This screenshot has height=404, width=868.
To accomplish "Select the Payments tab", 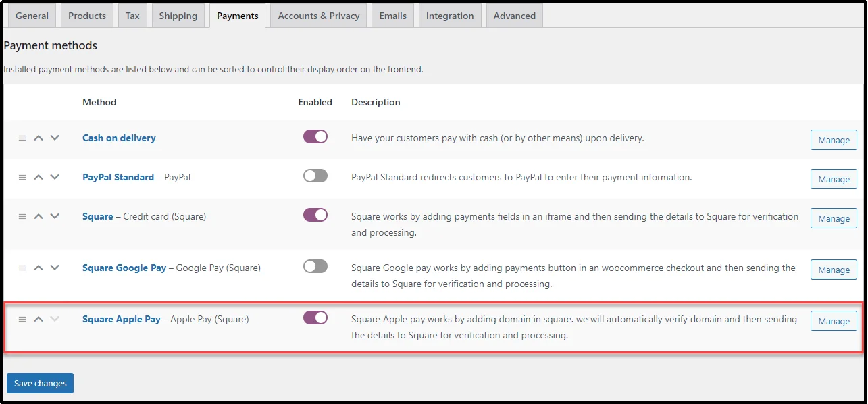I will [238, 16].
